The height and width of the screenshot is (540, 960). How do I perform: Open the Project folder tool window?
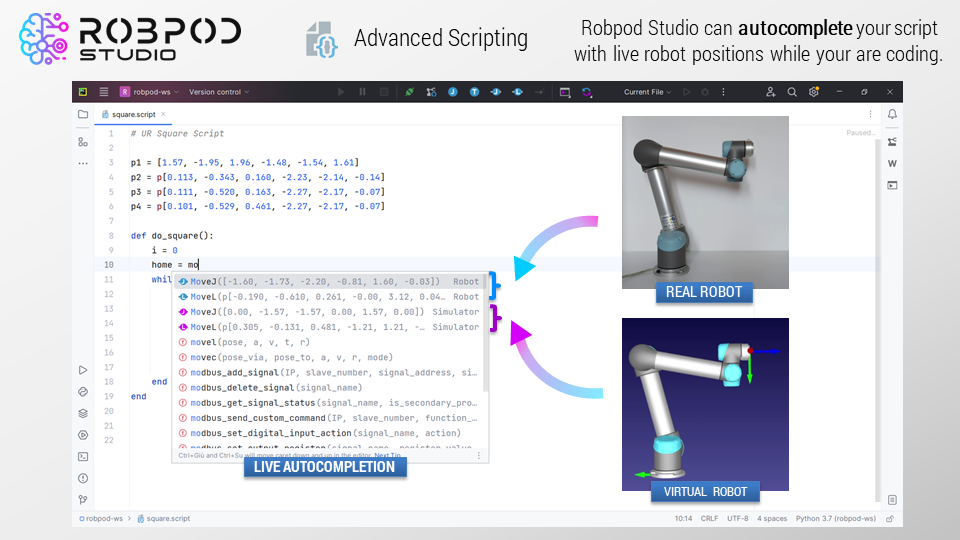tap(83, 114)
